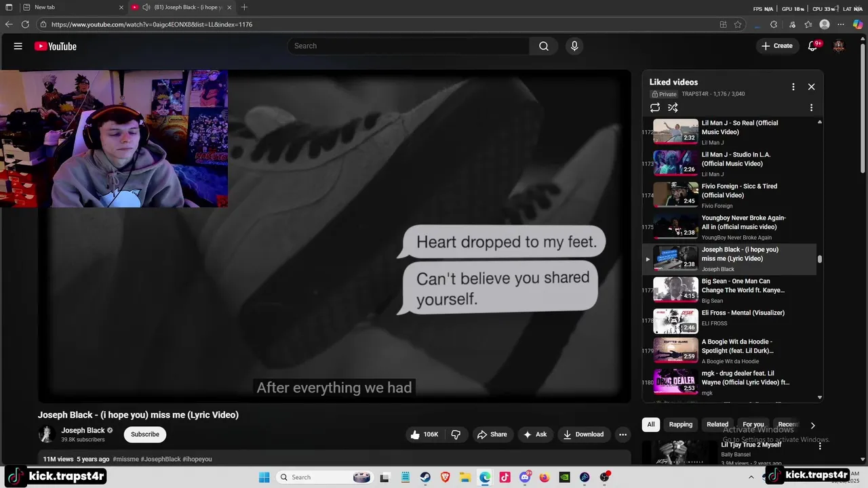Close the Liked videos playlist panel
The width and height of the screenshot is (868, 488).
(x=811, y=87)
